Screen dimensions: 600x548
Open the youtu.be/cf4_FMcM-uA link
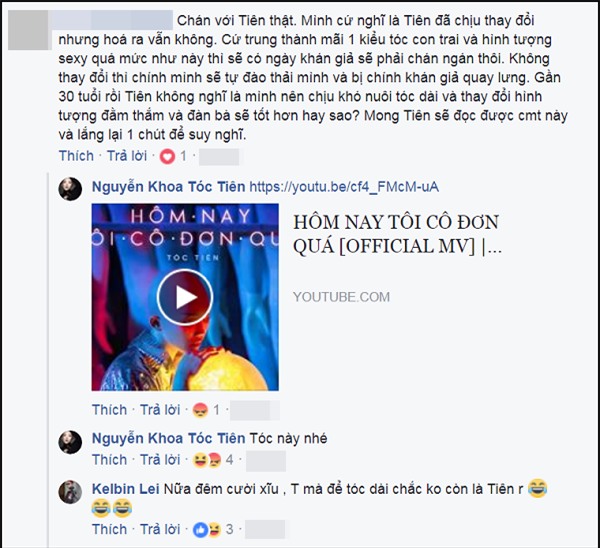[344, 187]
